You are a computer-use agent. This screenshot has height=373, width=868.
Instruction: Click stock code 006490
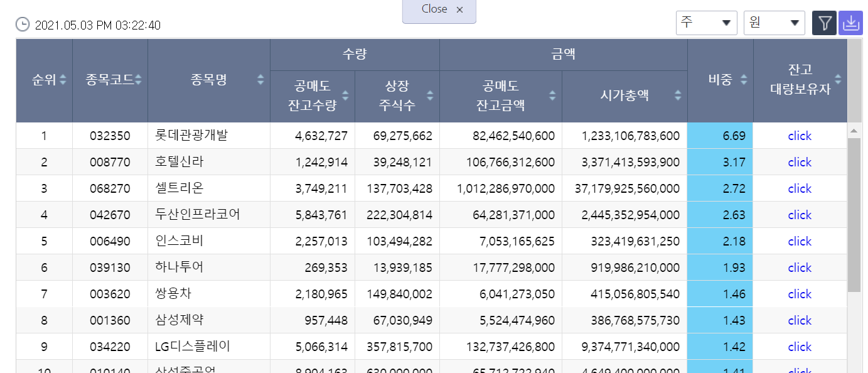click(110, 241)
